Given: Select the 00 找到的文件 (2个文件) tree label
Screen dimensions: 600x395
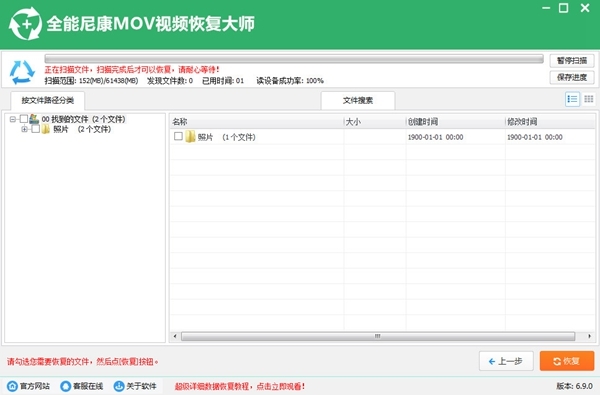Looking at the screenshot, I should pyautogui.click(x=83, y=119).
